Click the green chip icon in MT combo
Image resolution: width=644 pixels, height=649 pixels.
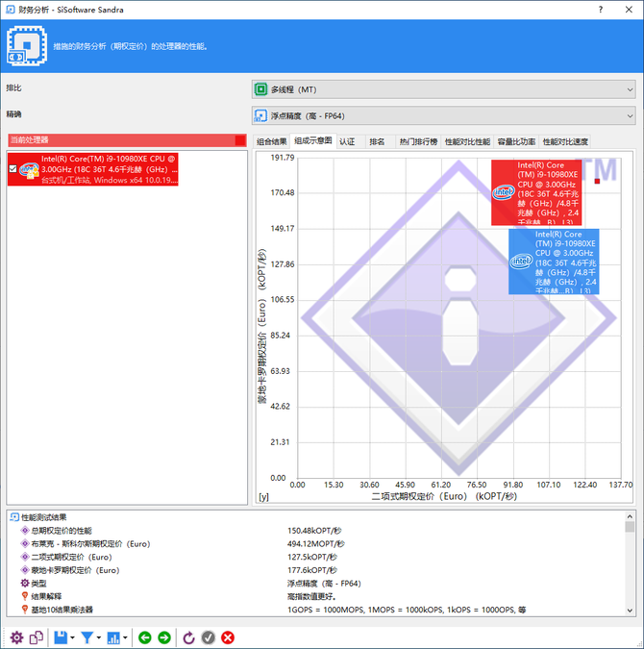coord(260,89)
